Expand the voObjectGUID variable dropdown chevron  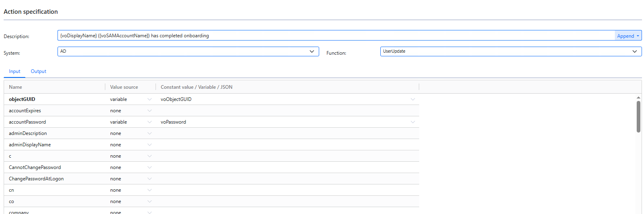coord(413,99)
